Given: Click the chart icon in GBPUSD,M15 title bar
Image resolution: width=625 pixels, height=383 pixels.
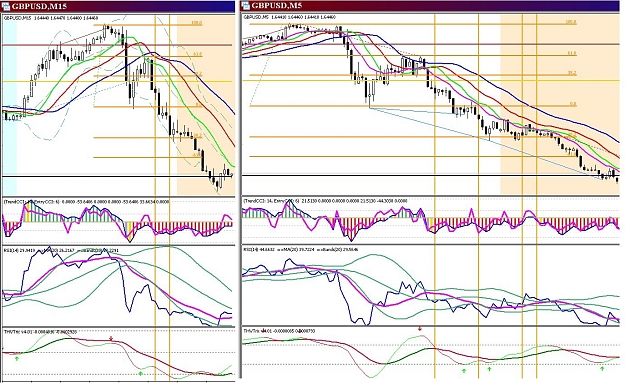Looking at the screenshot, I should click(x=6, y=6).
